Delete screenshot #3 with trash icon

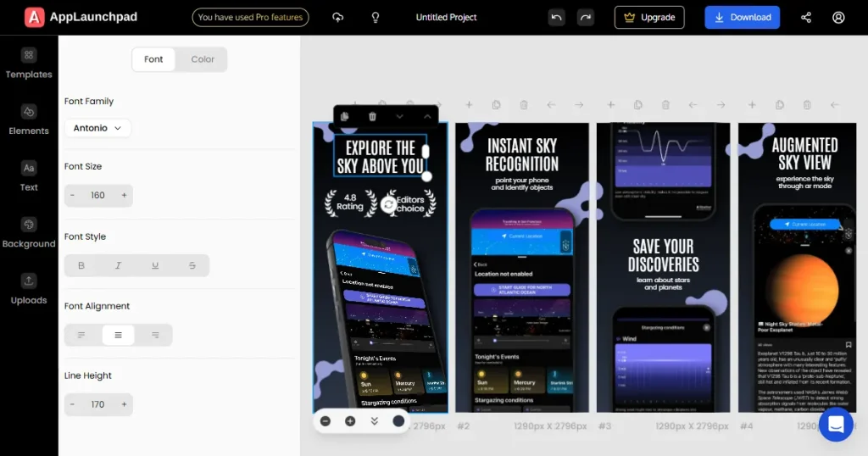[665, 104]
